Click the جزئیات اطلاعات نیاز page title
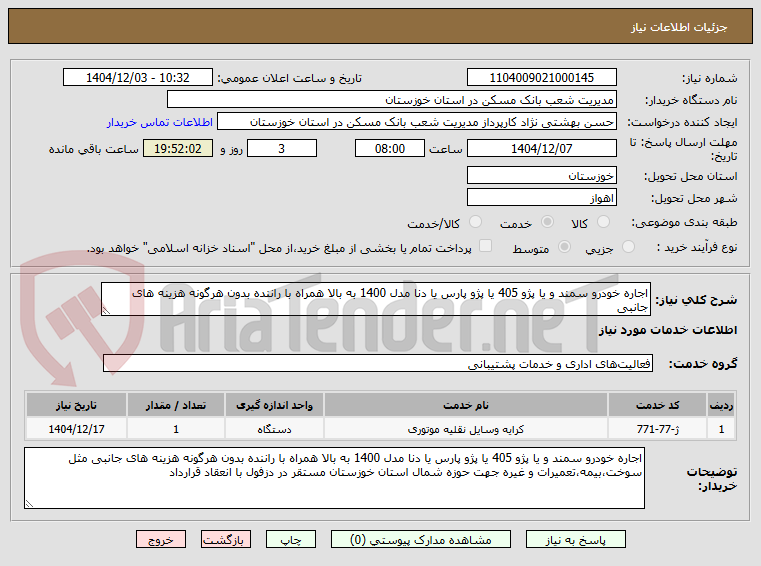This screenshot has width=761, height=566. (x=679, y=27)
